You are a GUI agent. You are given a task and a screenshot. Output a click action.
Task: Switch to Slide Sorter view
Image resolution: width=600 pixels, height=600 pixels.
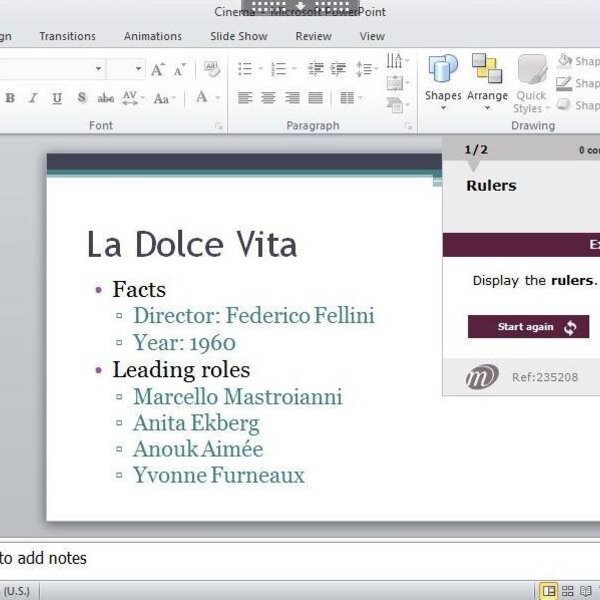tap(567, 591)
